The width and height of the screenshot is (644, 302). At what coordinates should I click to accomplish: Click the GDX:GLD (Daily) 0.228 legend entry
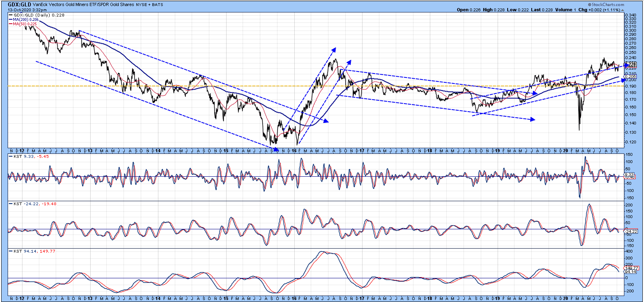click(36, 15)
